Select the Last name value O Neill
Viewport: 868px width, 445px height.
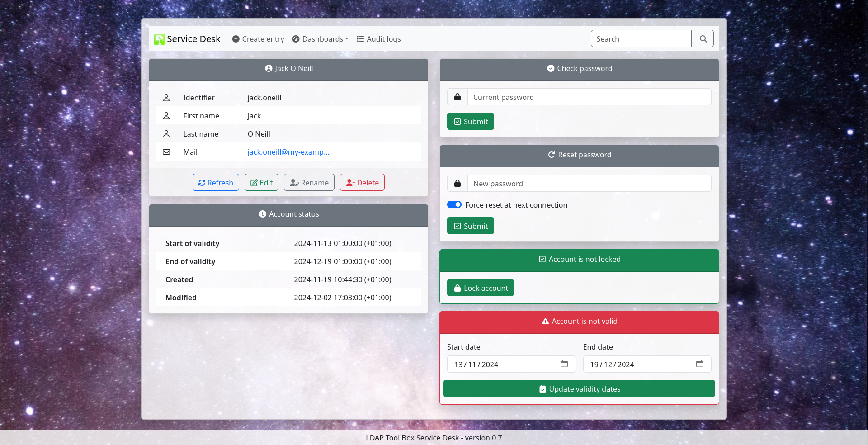pyautogui.click(x=259, y=134)
